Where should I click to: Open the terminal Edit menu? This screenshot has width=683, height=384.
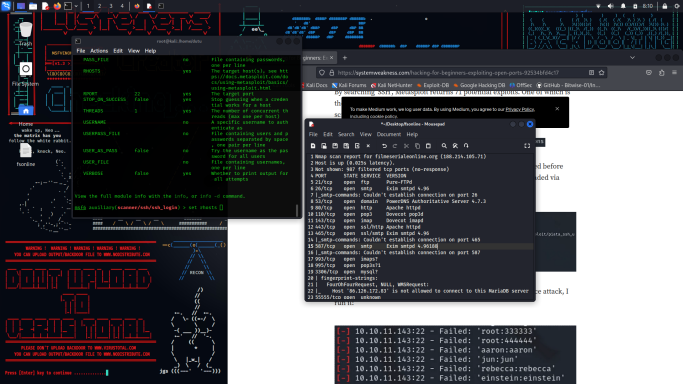point(118,51)
